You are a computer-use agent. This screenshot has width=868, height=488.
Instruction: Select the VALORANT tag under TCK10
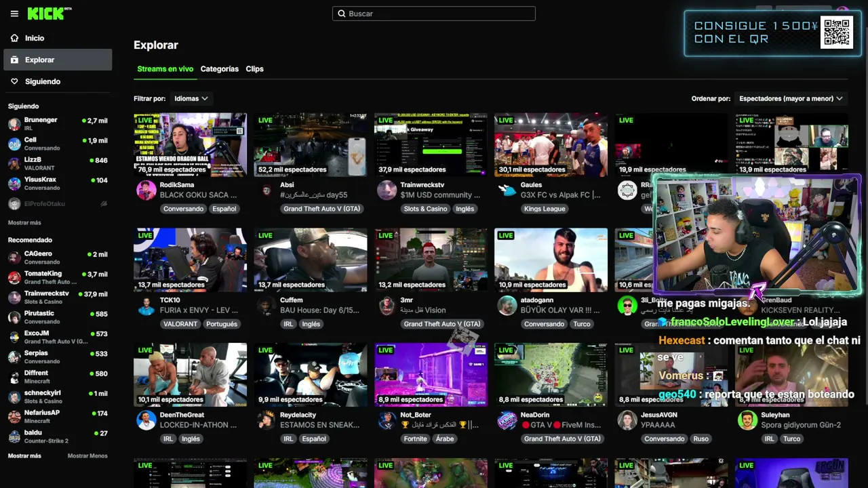pos(180,324)
